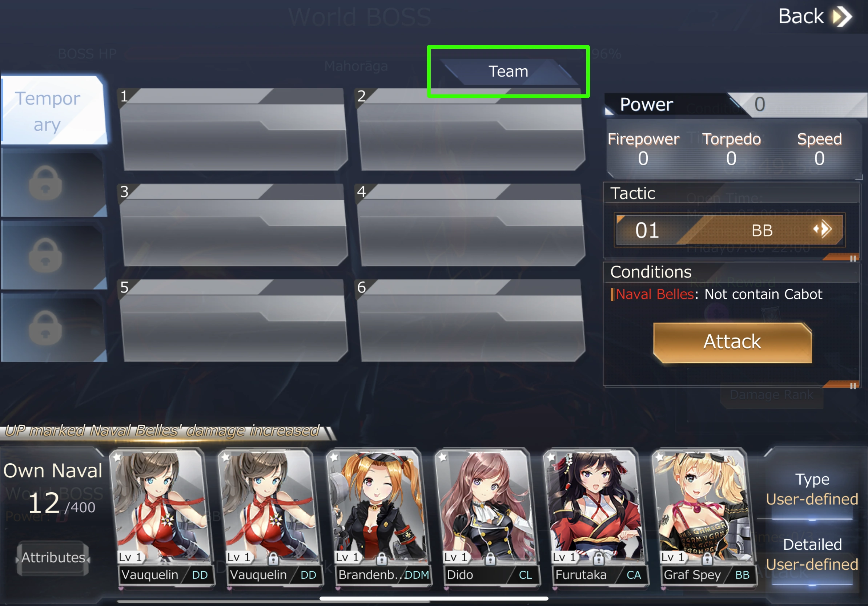Click the Back arrow chevron icon
Viewport: 868px width, 606px height.
coord(842,17)
